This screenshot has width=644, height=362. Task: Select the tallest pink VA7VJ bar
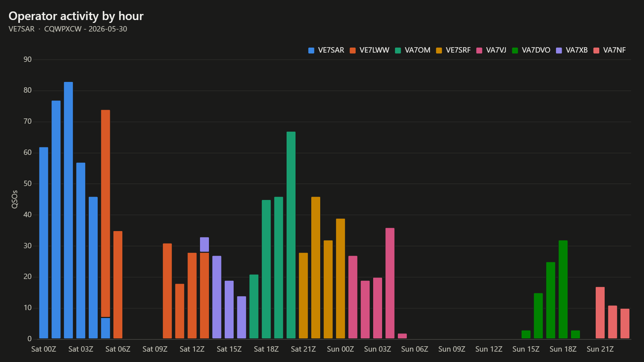(390, 283)
